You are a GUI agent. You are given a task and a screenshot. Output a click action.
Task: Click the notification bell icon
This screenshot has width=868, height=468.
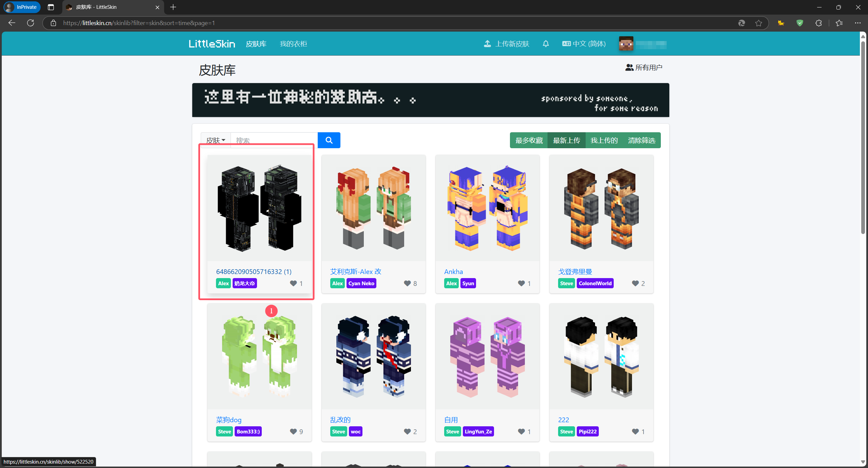[x=546, y=44]
